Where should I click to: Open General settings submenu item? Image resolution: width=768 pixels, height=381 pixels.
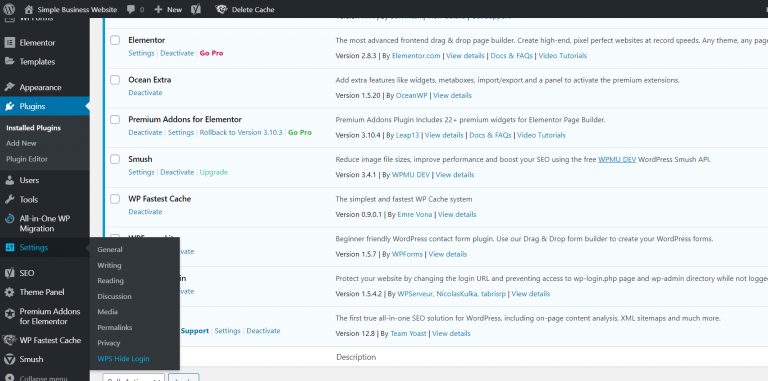click(110, 249)
